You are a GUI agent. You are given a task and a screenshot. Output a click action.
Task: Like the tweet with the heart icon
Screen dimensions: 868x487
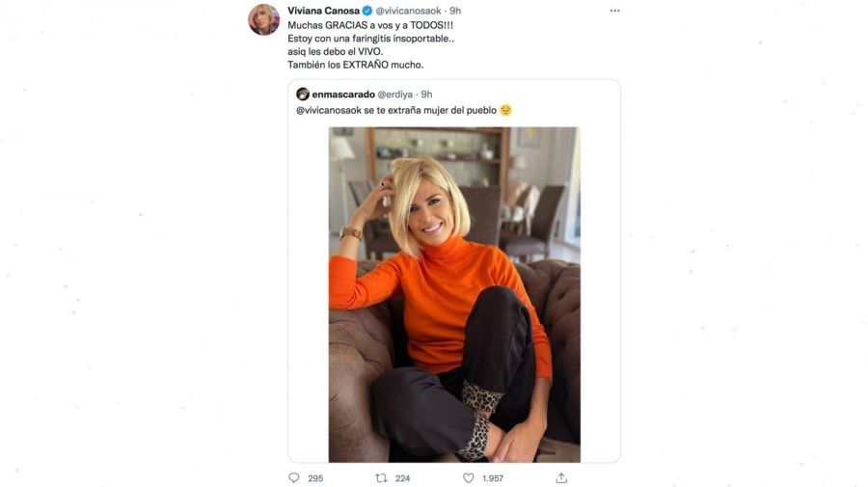469,477
